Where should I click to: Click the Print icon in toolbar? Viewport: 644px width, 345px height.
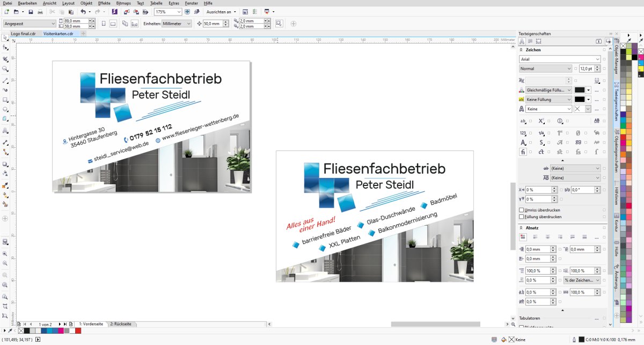coord(40,11)
